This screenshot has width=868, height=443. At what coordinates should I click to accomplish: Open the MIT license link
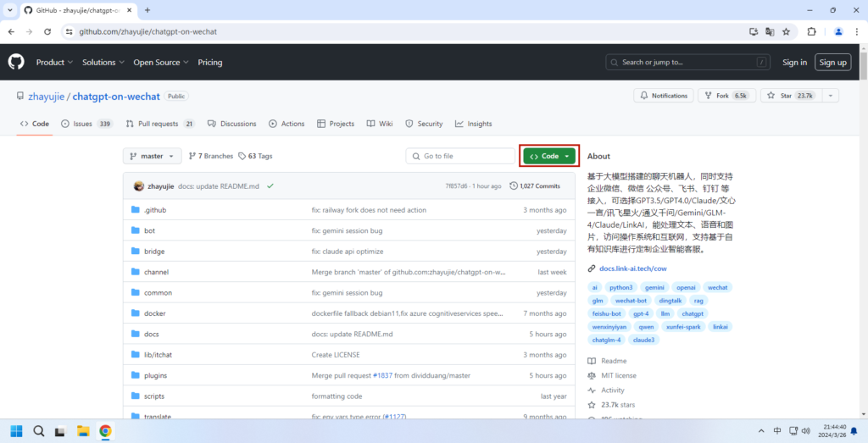click(x=618, y=375)
